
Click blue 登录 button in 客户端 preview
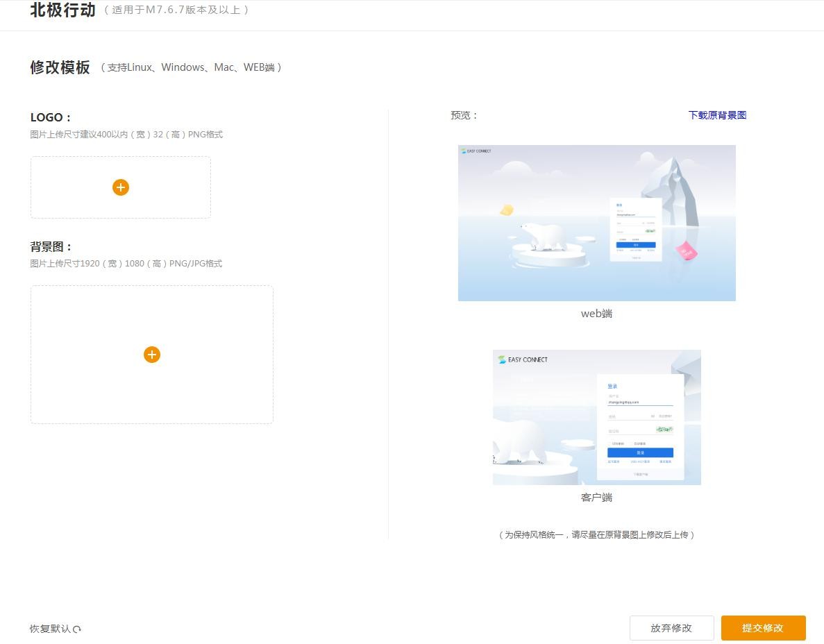pos(640,452)
